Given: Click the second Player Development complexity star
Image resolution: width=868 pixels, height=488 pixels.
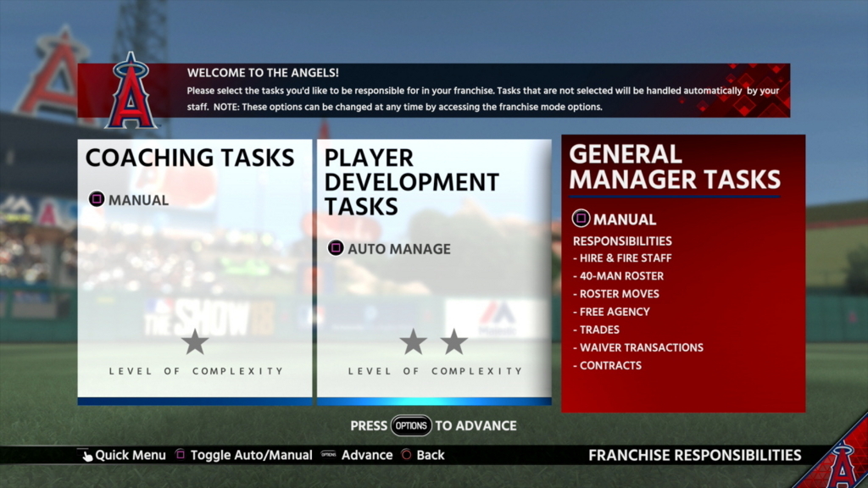Looking at the screenshot, I should (x=454, y=342).
